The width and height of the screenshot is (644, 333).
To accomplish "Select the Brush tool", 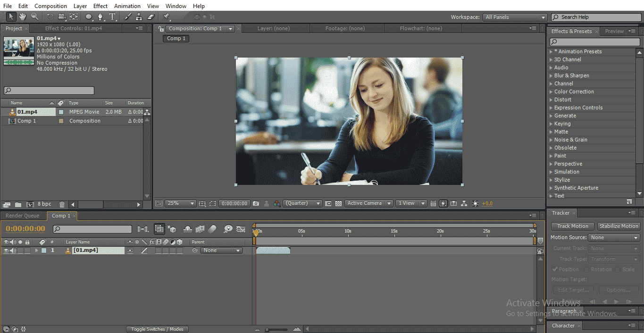I will point(127,17).
